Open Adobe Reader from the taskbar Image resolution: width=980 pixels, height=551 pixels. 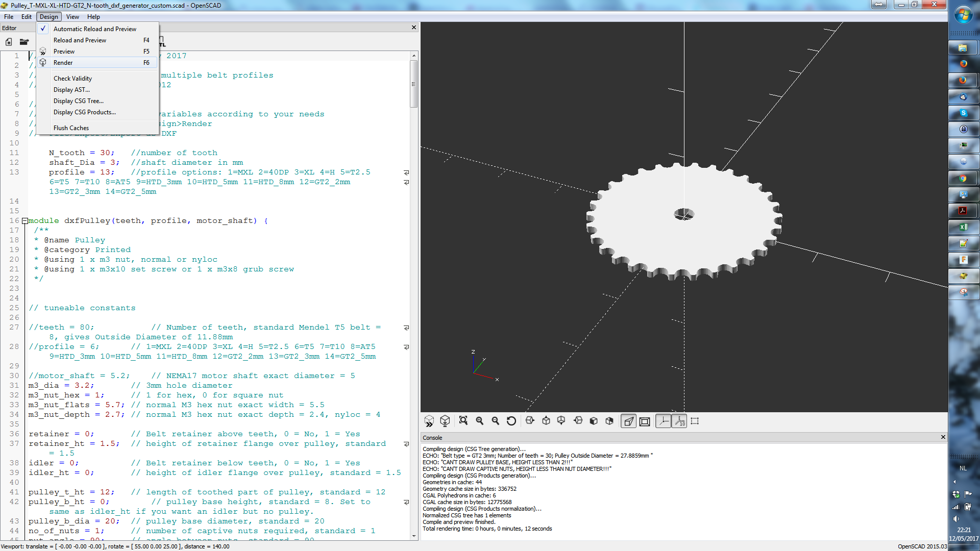(963, 211)
